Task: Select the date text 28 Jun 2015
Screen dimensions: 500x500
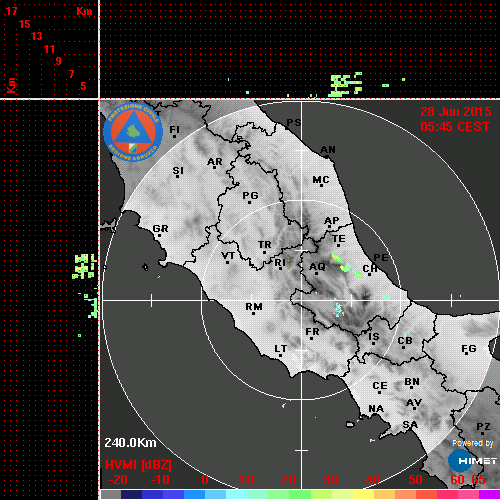Action: pos(456,112)
